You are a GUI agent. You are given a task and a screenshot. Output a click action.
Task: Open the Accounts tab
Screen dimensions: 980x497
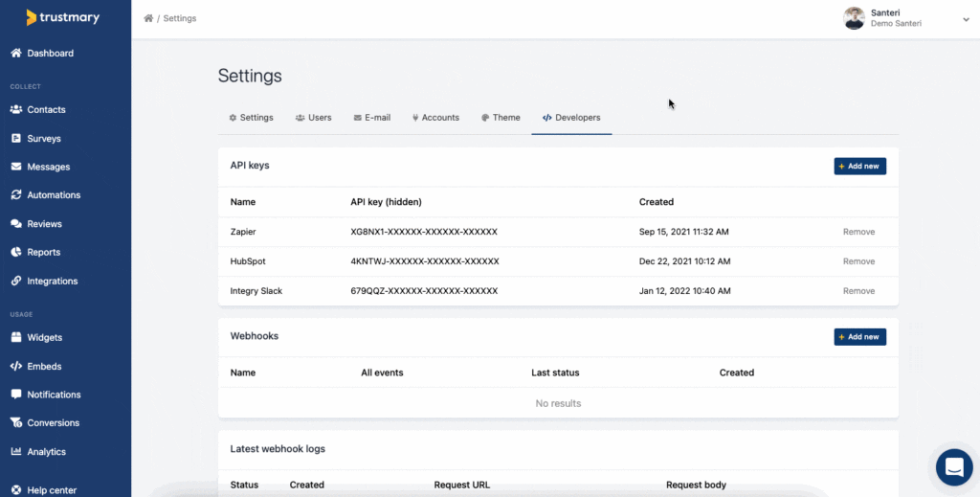(x=435, y=118)
